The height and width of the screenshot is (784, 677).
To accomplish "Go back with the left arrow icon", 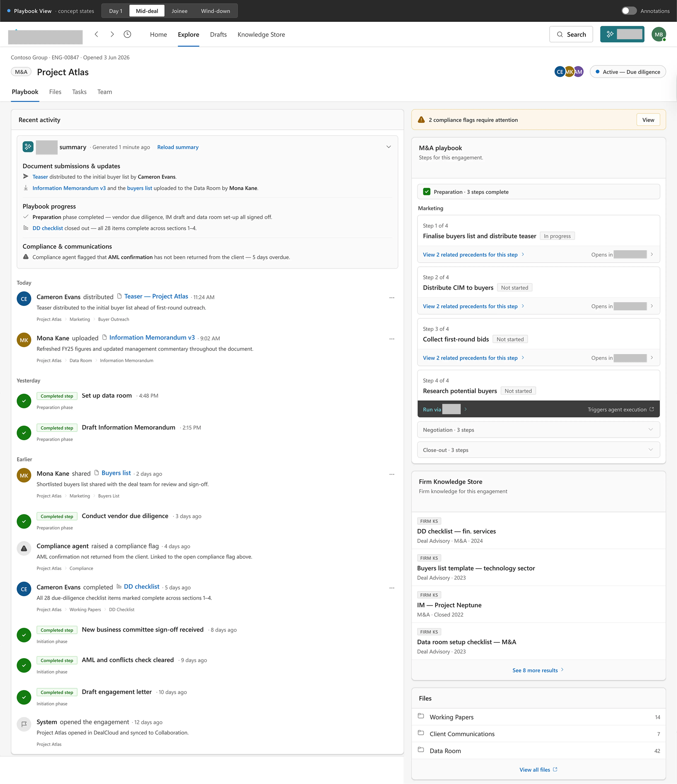I will pyautogui.click(x=96, y=34).
